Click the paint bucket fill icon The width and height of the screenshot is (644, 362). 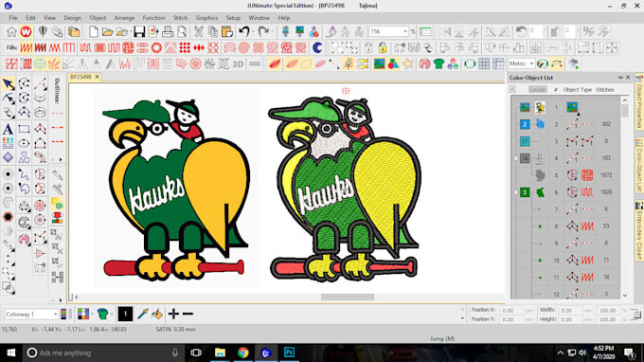(157, 315)
